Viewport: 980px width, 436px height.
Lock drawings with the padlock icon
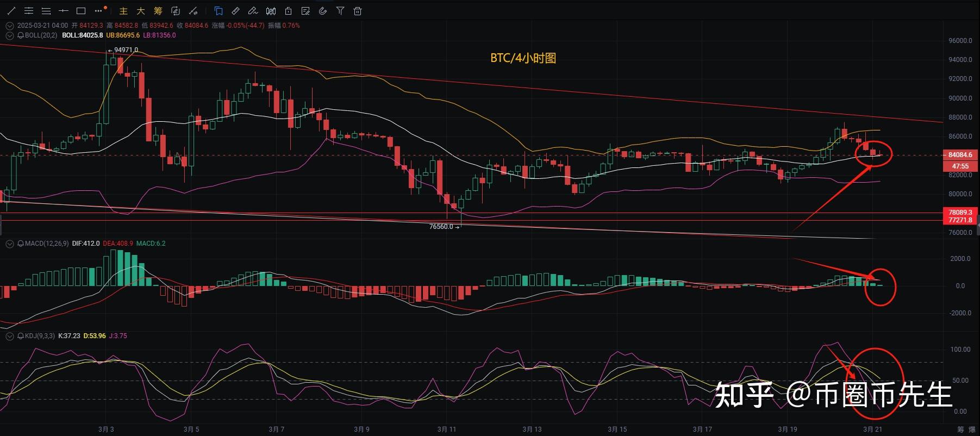(288, 11)
